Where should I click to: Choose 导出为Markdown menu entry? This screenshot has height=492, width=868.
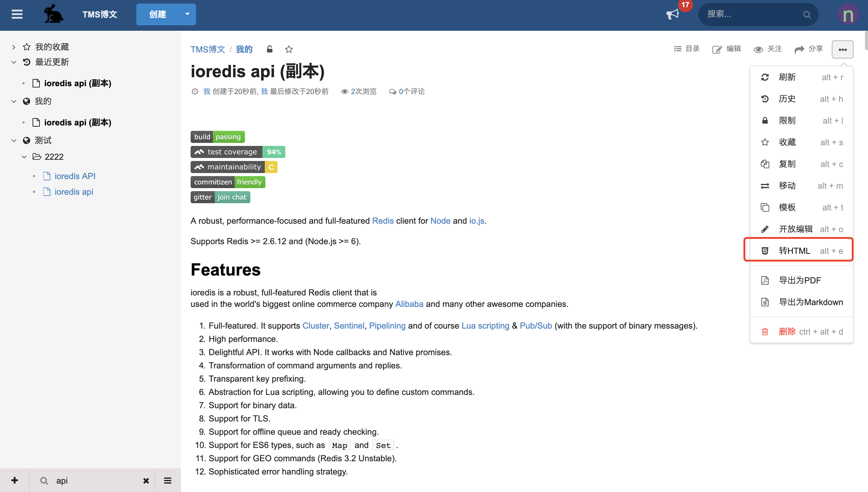[x=801, y=302]
